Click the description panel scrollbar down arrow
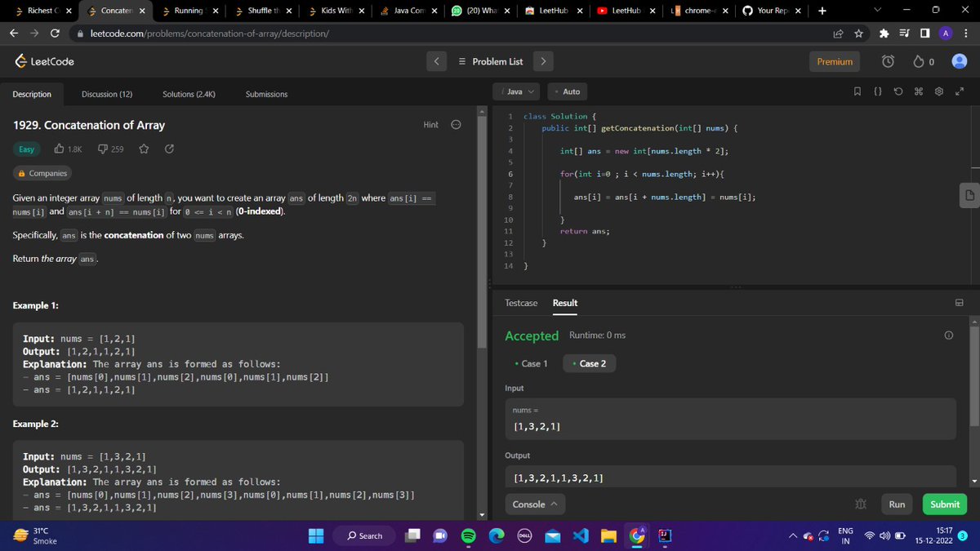Image resolution: width=980 pixels, height=551 pixels. click(x=482, y=514)
